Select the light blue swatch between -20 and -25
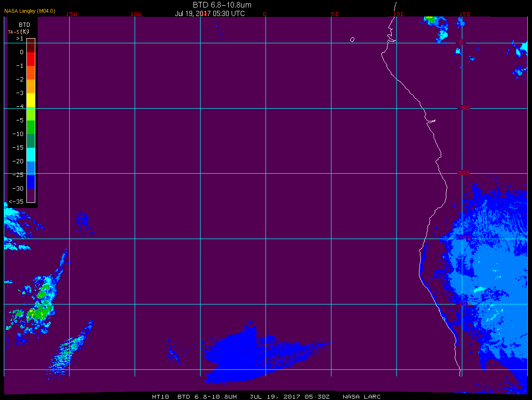This screenshot has height=400, width=532. coord(31,168)
